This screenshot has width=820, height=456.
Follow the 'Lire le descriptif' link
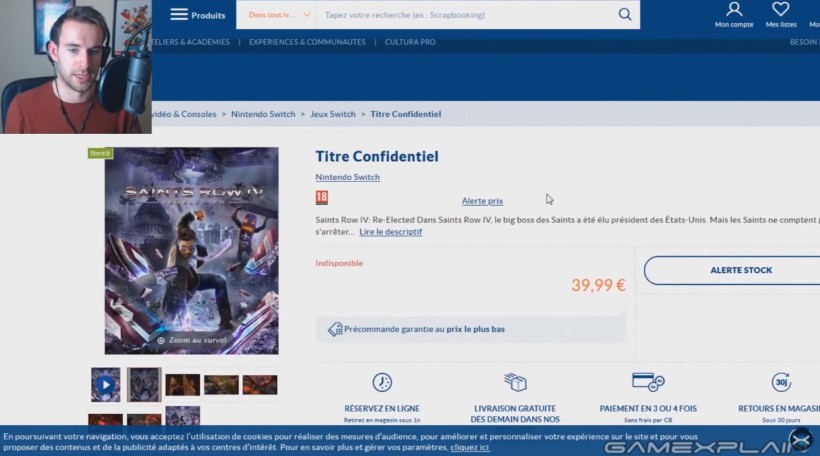click(391, 232)
